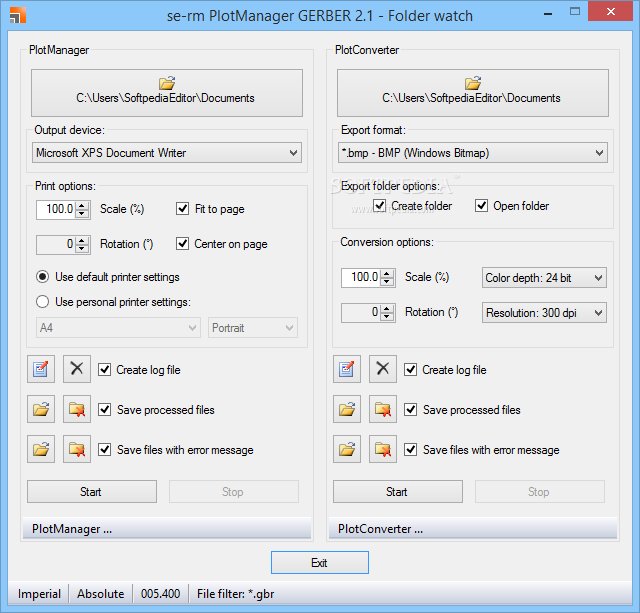Open error files folder icon in PlotConverter

[x=347, y=449]
